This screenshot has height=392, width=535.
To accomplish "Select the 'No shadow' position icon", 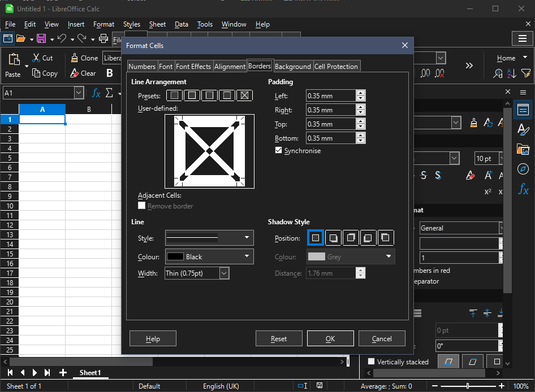I will [x=316, y=238].
